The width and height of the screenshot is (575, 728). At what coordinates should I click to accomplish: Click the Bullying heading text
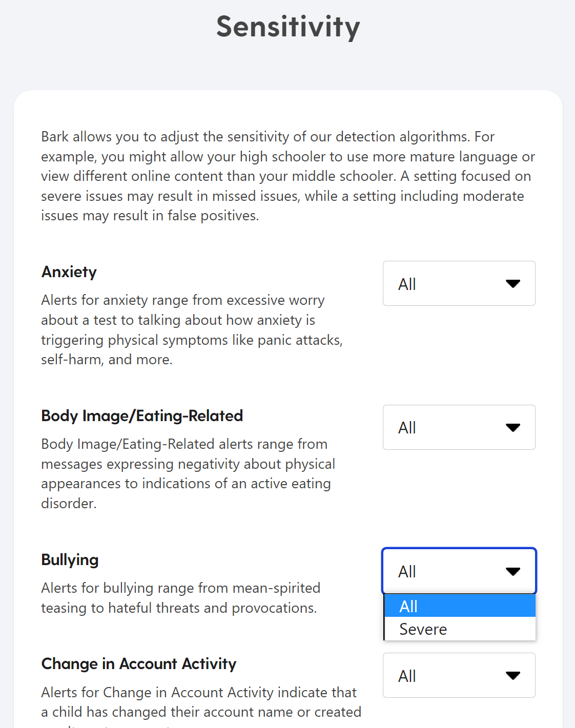pos(70,559)
